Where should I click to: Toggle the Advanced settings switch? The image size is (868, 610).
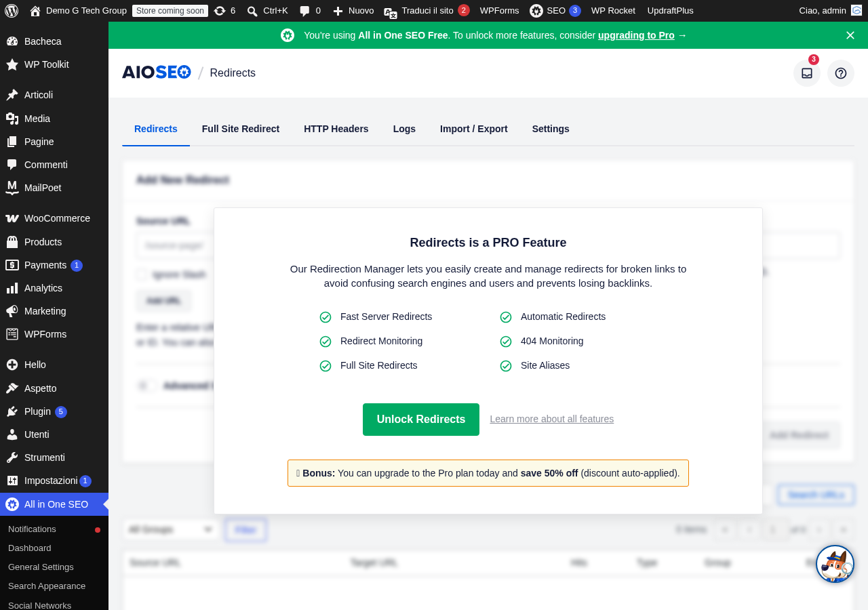click(x=146, y=386)
